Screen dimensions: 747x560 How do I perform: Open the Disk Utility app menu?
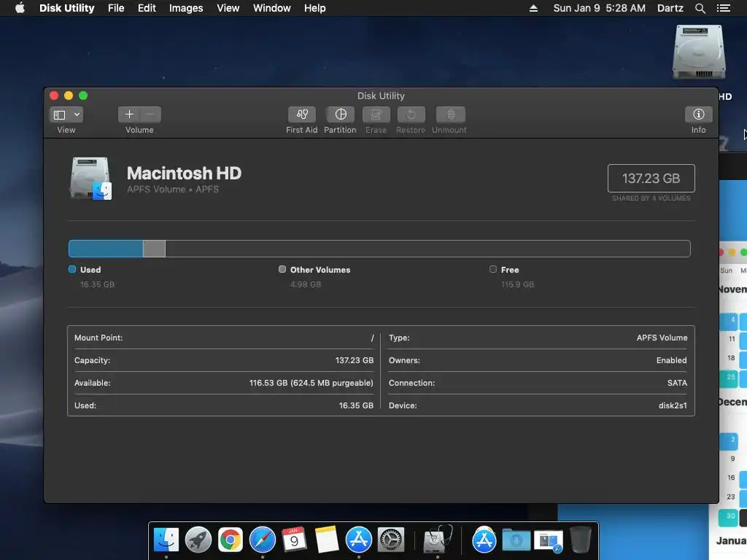pyautogui.click(x=66, y=8)
